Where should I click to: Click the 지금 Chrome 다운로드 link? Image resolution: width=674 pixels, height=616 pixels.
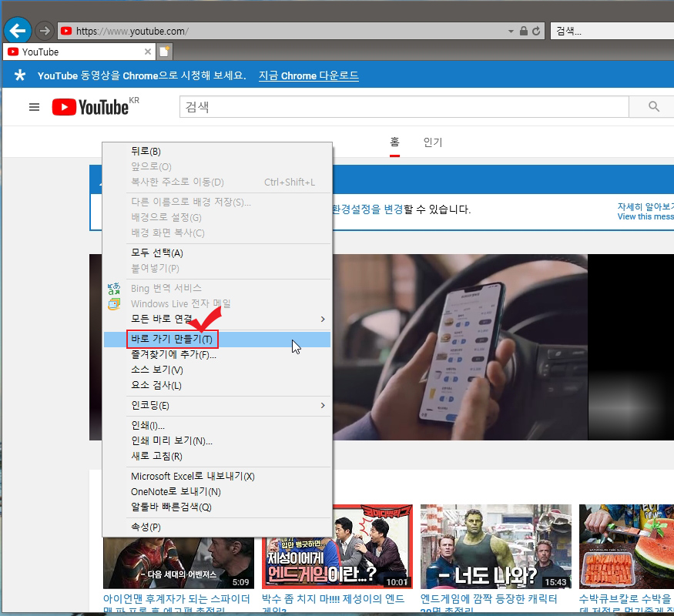[x=308, y=76]
